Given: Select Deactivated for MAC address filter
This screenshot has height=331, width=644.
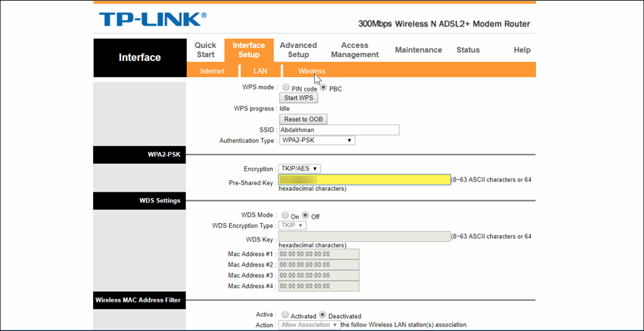Looking at the screenshot, I should tap(323, 315).
